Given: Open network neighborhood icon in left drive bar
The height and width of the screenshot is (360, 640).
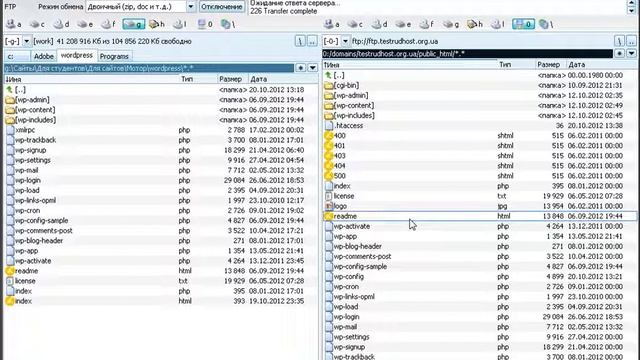Looking at the screenshot, I should (x=228, y=24).
